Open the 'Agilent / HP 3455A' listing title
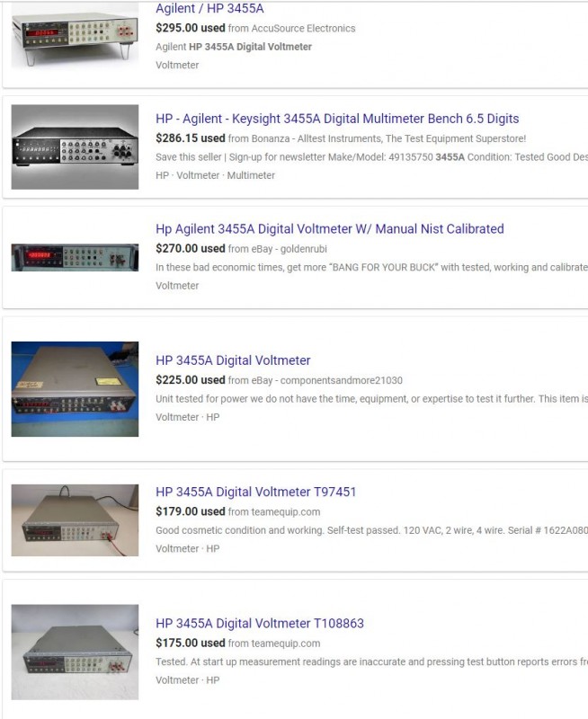Viewport: 588px width, 719px height. tap(209, 8)
